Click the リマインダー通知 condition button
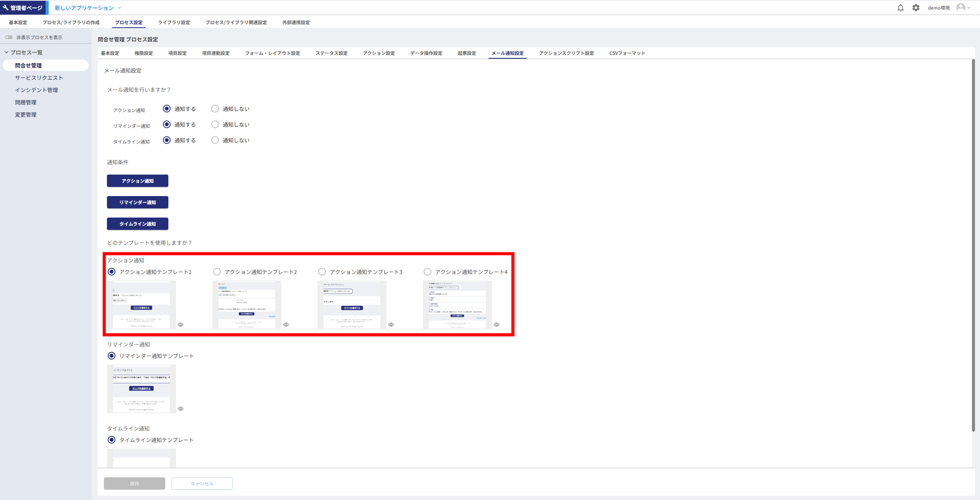The height and width of the screenshot is (500, 980). tap(137, 202)
